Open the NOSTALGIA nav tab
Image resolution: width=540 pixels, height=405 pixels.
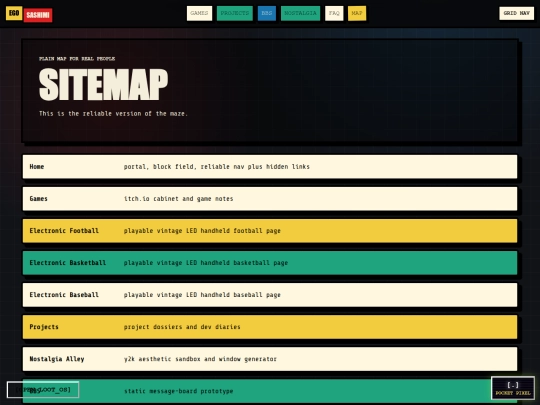click(300, 13)
